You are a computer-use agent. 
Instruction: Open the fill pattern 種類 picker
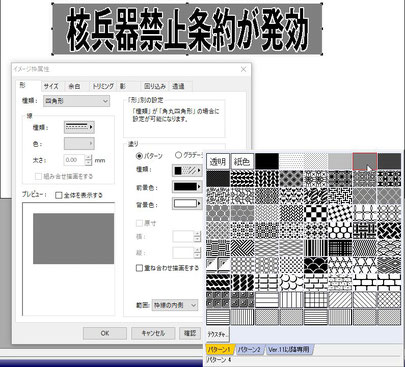[187, 170]
